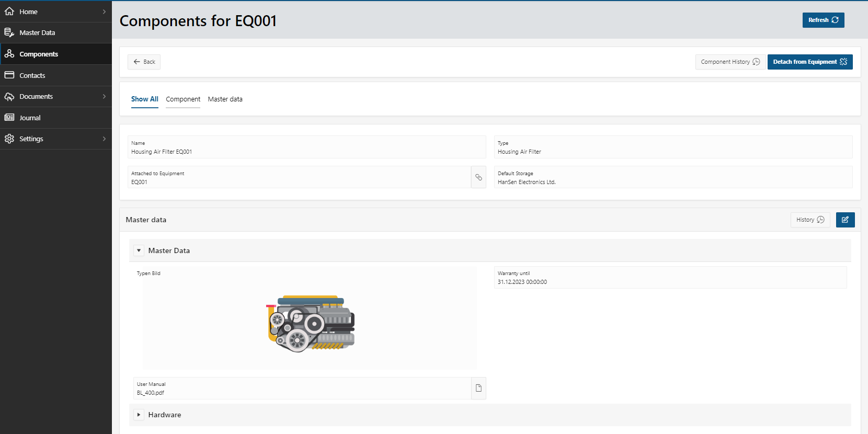868x434 pixels.
Task: Open the BL_400.pdf document icon
Action: pyautogui.click(x=478, y=388)
